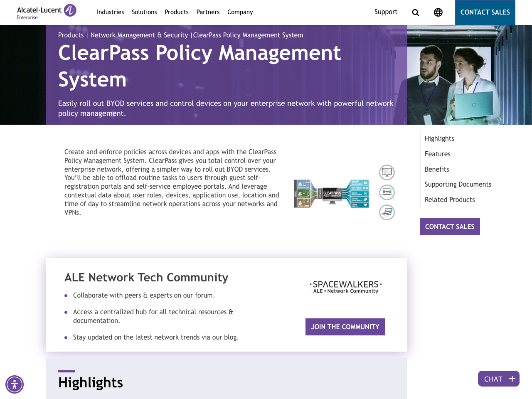The height and width of the screenshot is (399, 532).
Task: Select the third laptop thumbnail icon
Action: [x=387, y=212]
